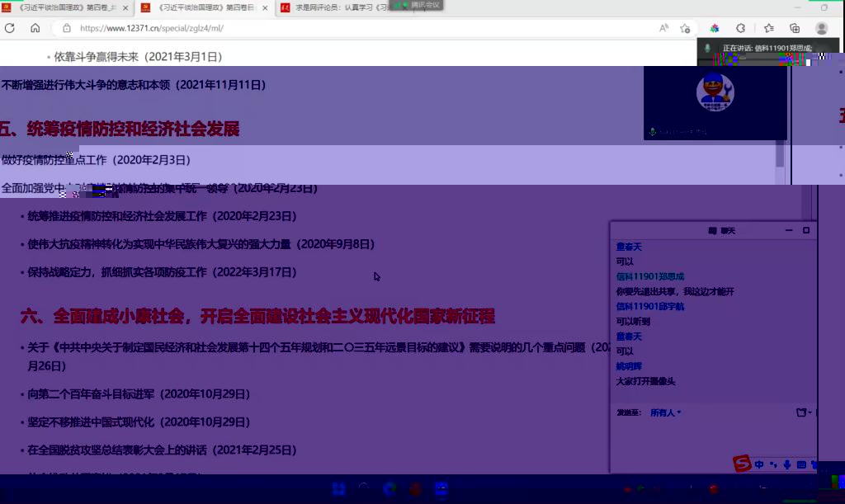This screenshot has height=504, width=845.
Task: Open the Edge profile avatar
Action: (x=822, y=28)
